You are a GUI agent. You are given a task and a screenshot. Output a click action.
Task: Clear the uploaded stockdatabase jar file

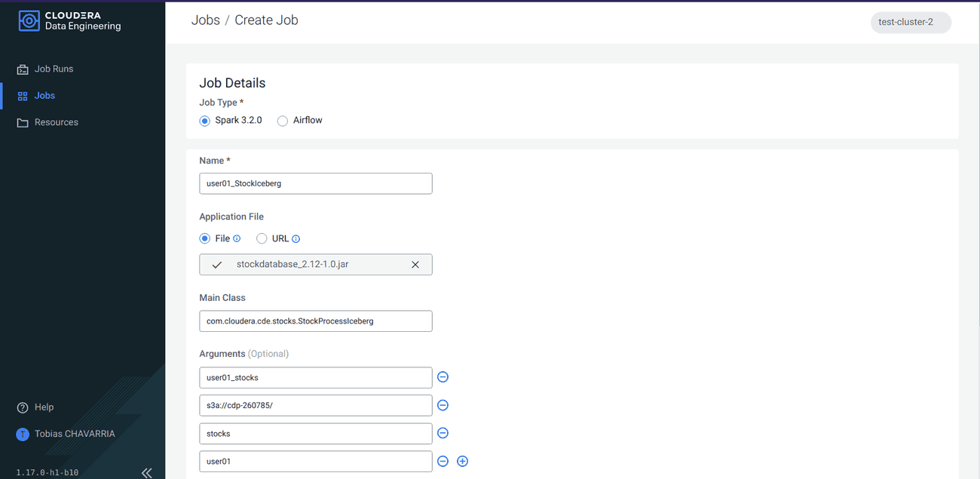(x=415, y=265)
